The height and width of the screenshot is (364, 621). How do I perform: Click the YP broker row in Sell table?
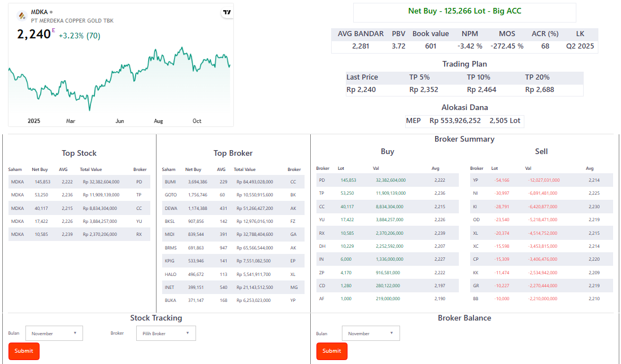pos(541,180)
